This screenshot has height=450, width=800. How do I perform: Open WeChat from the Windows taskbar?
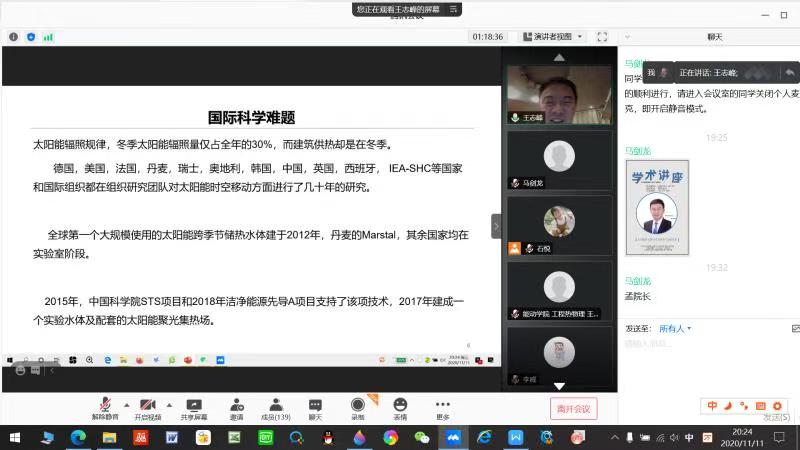point(421,437)
